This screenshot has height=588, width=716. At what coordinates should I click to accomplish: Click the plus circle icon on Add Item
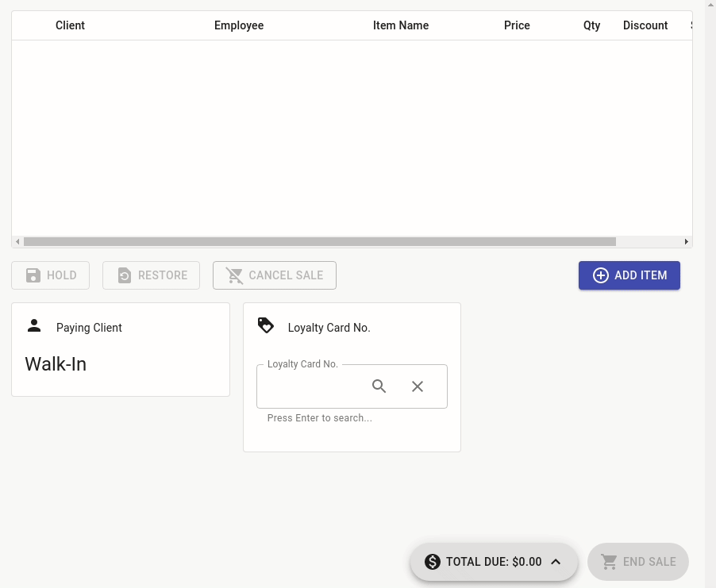pyautogui.click(x=601, y=275)
